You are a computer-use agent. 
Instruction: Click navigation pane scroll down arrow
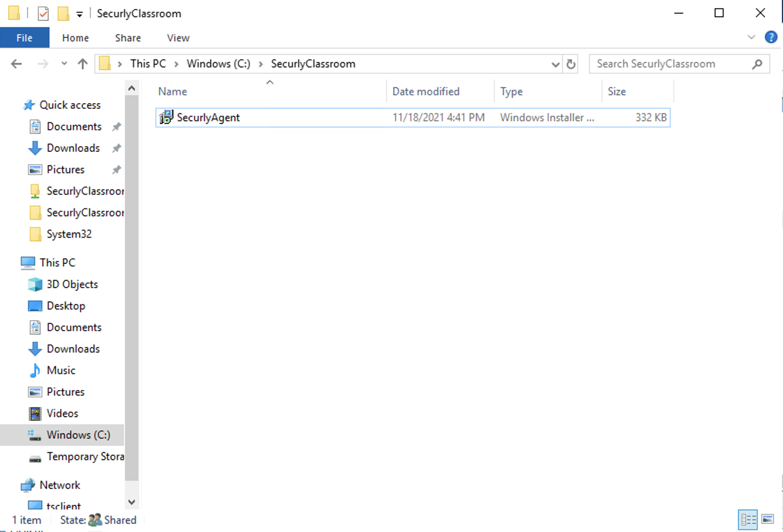pyautogui.click(x=132, y=502)
